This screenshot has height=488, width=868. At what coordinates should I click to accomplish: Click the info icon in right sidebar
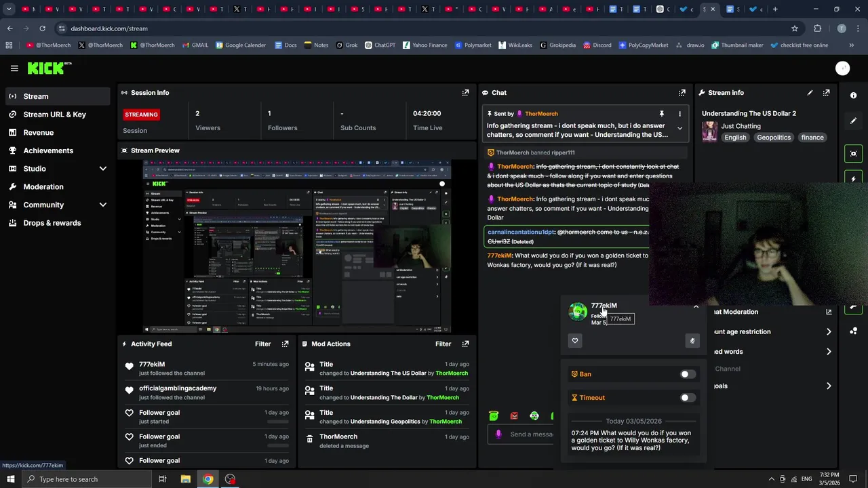854,96
